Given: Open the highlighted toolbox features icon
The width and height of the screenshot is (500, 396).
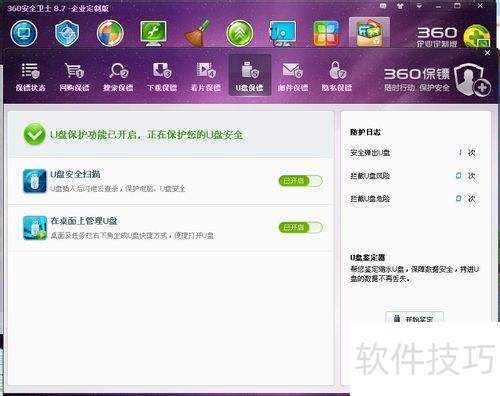Looking at the screenshot, I should click(x=369, y=32).
